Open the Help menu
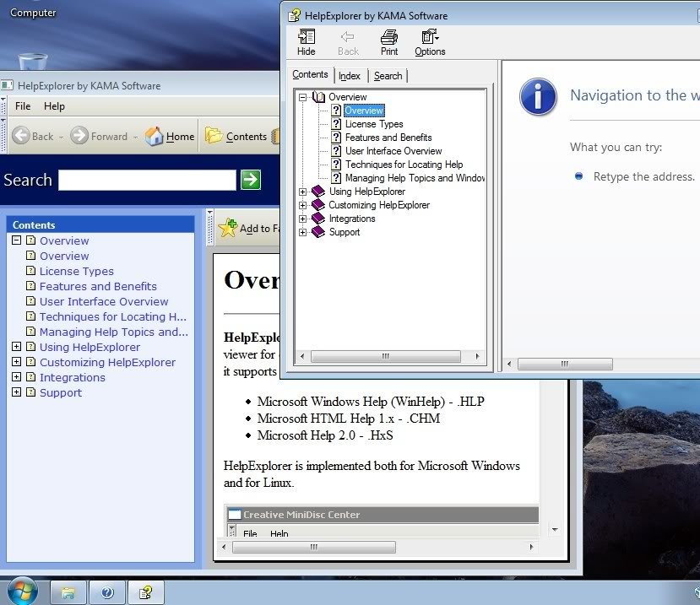Image resolution: width=700 pixels, height=605 pixels. click(54, 106)
